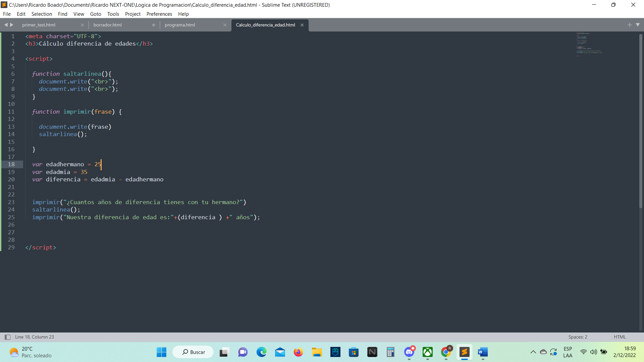Close the Calculo_diferencia_edad.html tab
The height and width of the screenshot is (362, 644).
point(302,25)
